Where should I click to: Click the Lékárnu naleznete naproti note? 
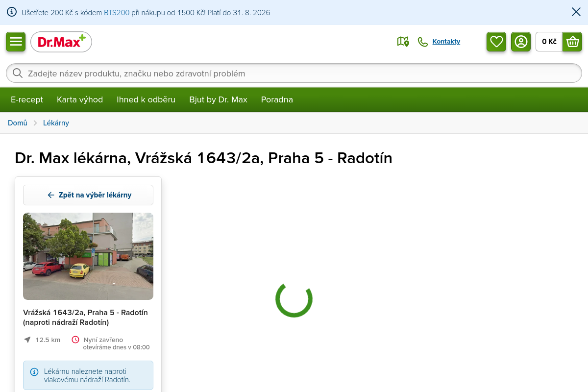click(87, 375)
